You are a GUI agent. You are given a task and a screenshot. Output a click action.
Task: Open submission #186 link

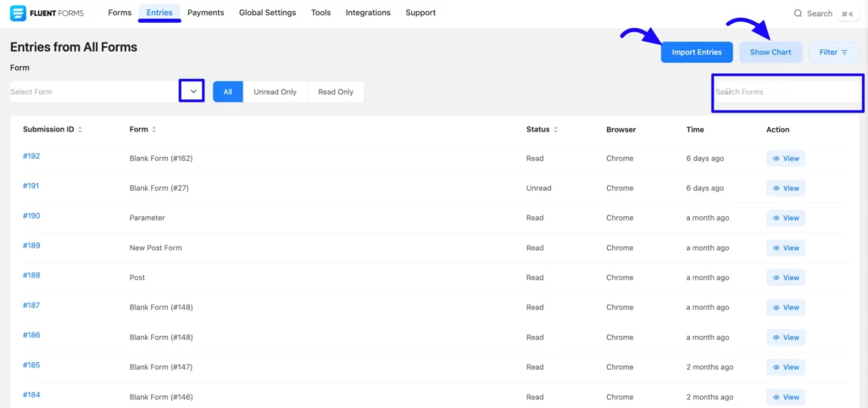31,336
